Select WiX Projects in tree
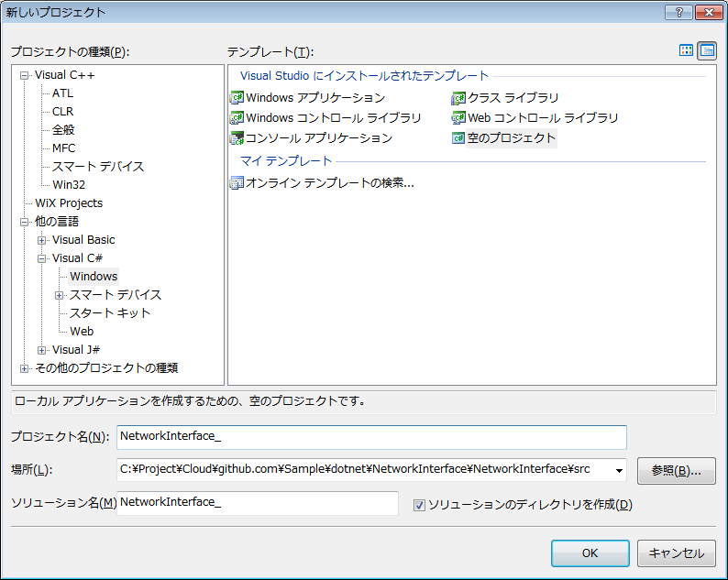728x580 pixels. click(x=69, y=203)
